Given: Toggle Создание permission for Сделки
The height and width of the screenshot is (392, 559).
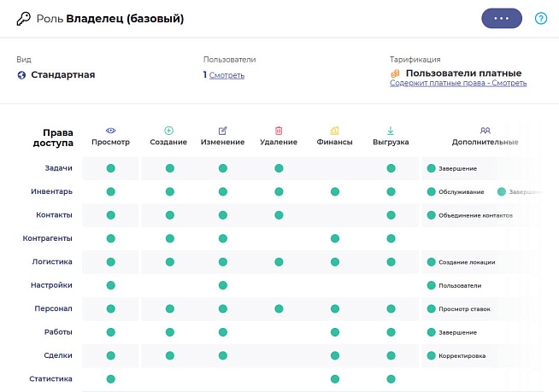Looking at the screenshot, I should pyautogui.click(x=170, y=355).
